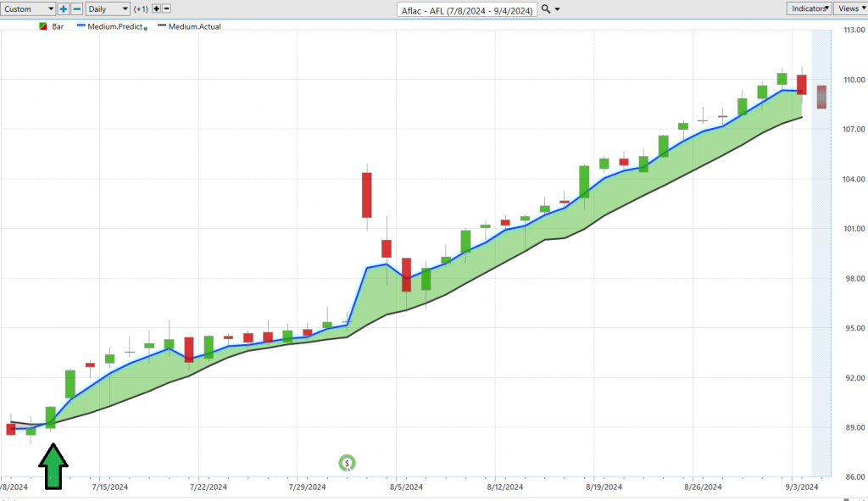
Task: Click the 89.00 price axis label
Action: tap(854, 427)
